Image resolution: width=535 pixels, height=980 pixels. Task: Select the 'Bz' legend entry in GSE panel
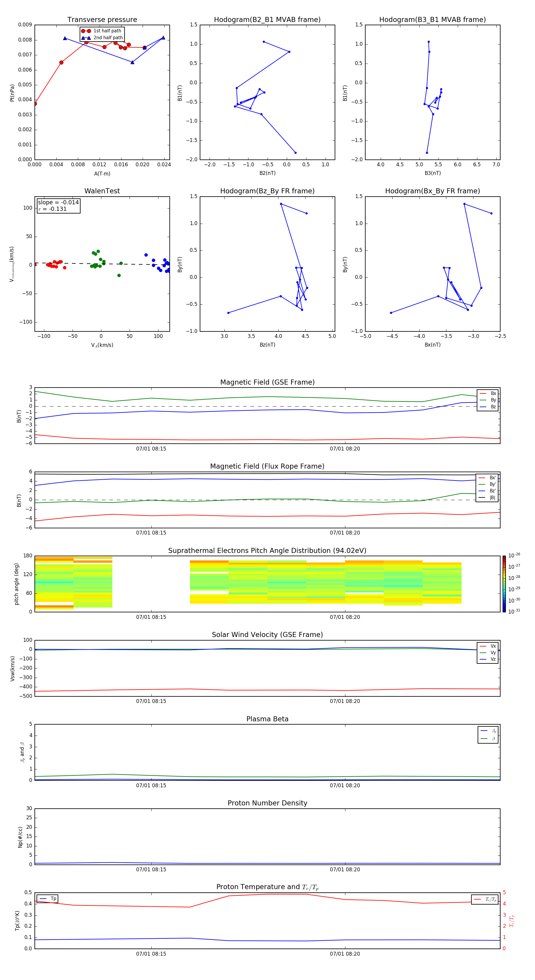[x=488, y=407]
